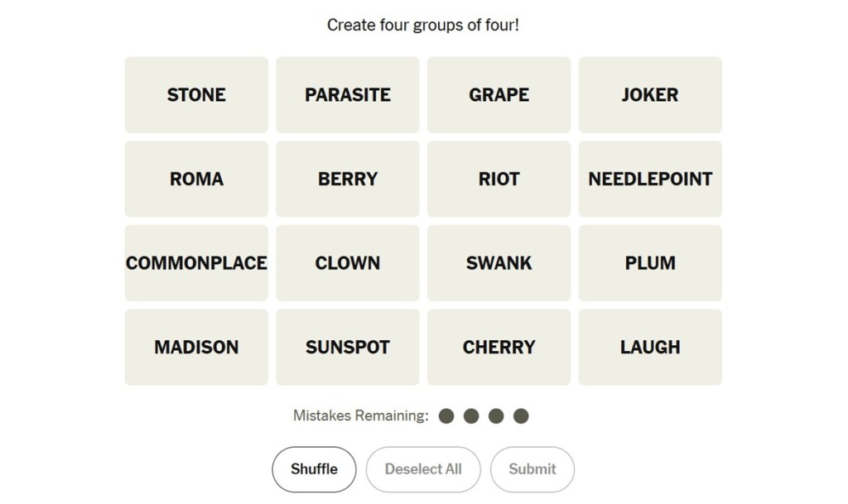Select the ROMA word tile
848x504 pixels.
(196, 179)
